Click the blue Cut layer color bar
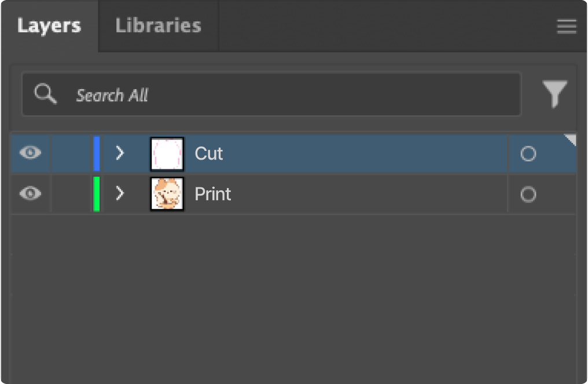 pyautogui.click(x=97, y=154)
